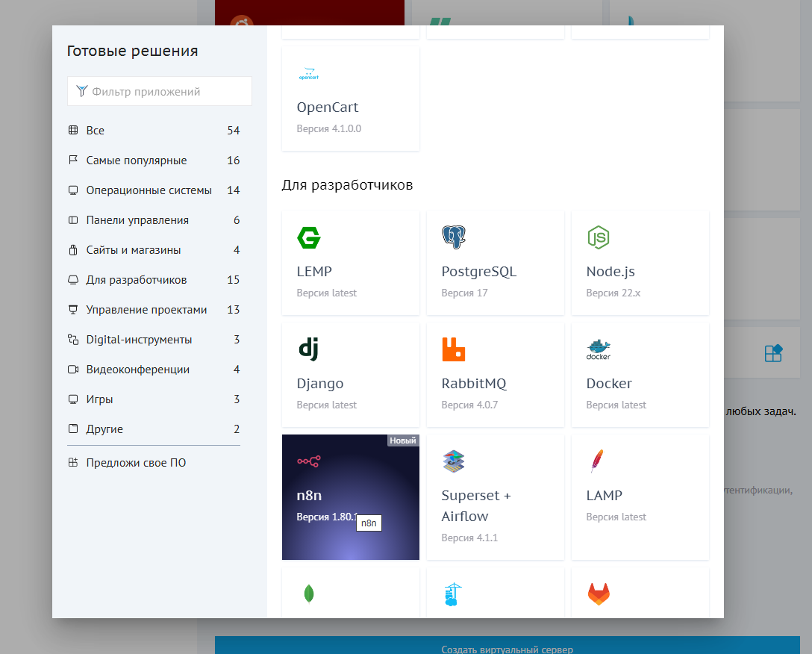Open Панели управления category

point(154,220)
